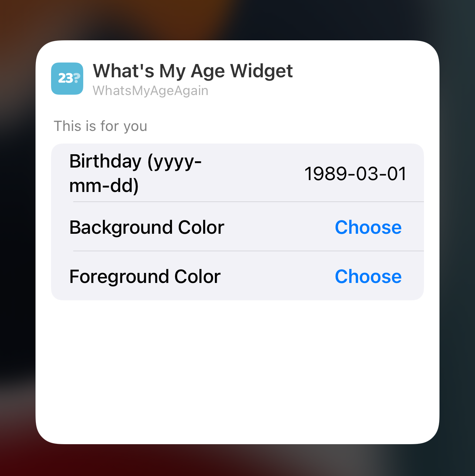Tap the "This is for you" description

pyautogui.click(x=101, y=126)
